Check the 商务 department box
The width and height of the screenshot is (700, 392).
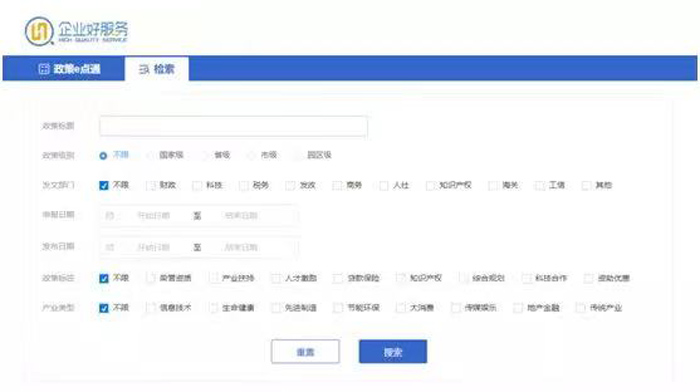[x=337, y=185]
